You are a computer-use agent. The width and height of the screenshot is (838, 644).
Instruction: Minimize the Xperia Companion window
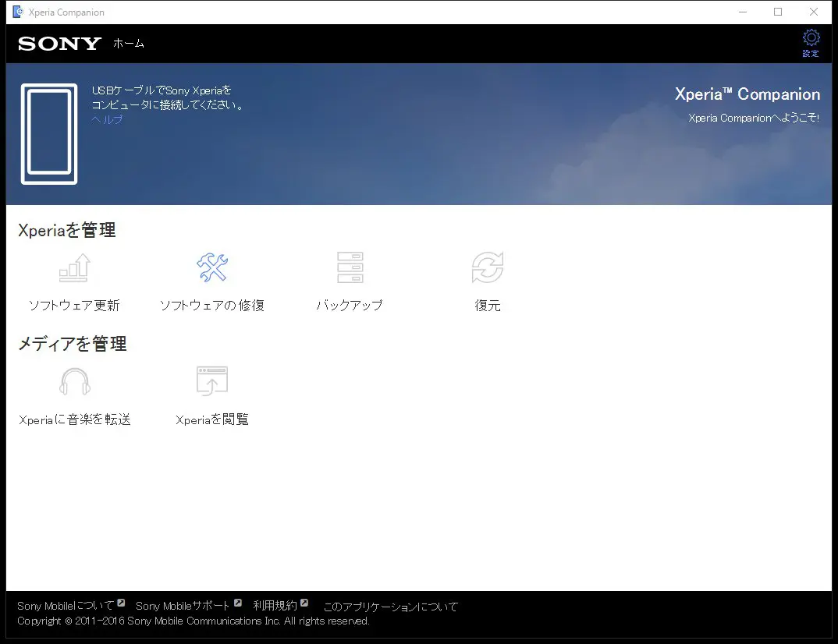(742, 12)
